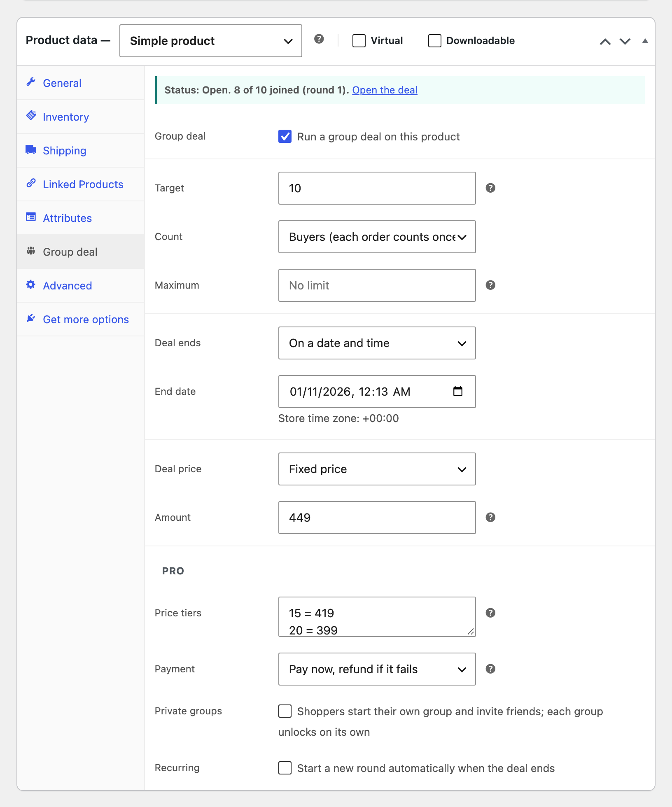
Task: Click the Inventory tab tag icon
Action: [x=31, y=115]
